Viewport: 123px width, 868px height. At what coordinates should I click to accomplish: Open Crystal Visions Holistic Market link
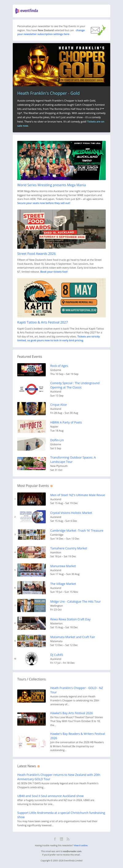[71, 513]
